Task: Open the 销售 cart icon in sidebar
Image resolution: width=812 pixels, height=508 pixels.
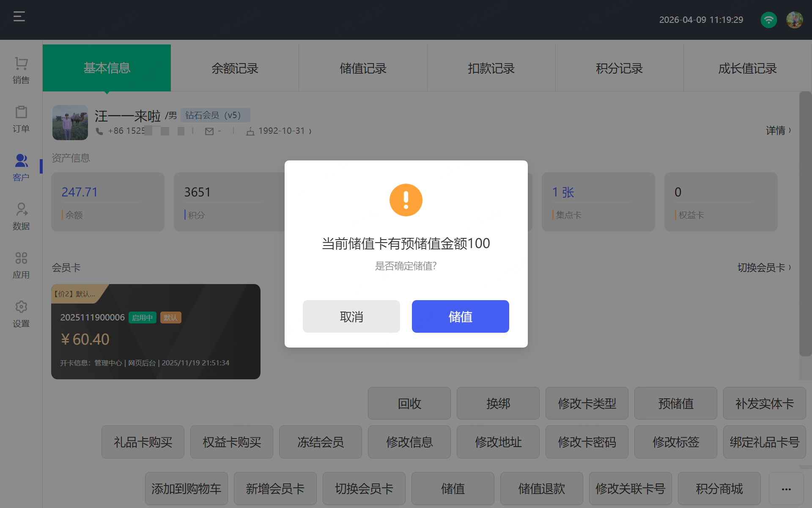Action: point(21,64)
